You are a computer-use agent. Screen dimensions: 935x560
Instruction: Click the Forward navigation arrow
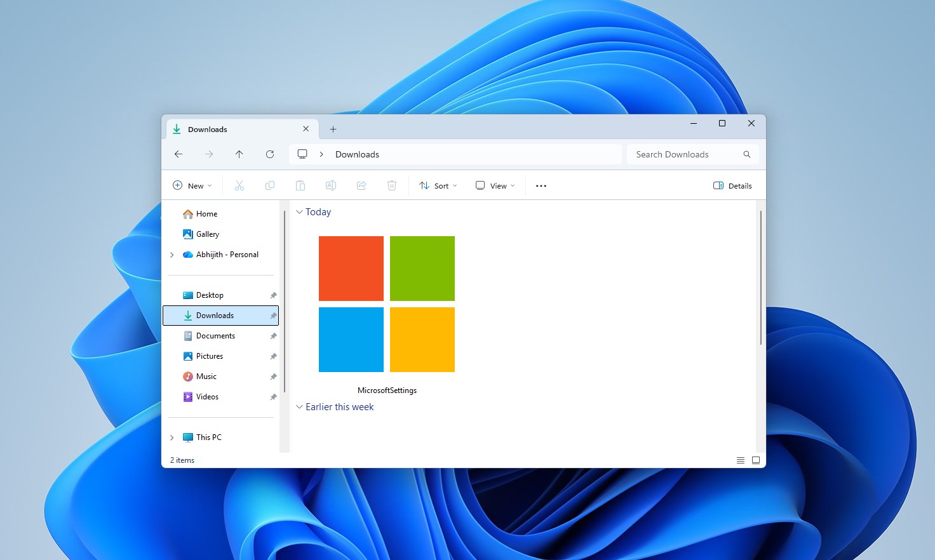pyautogui.click(x=209, y=154)
